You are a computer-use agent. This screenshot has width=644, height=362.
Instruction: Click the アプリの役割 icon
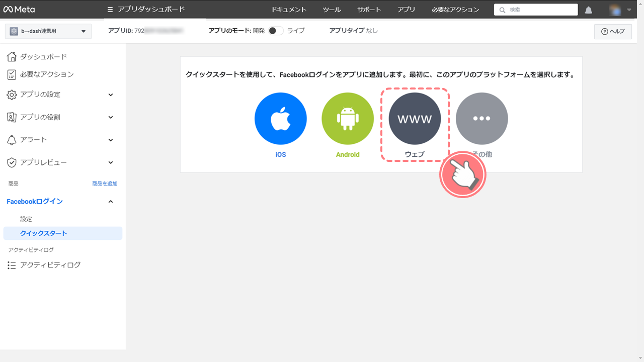(12, 117)
